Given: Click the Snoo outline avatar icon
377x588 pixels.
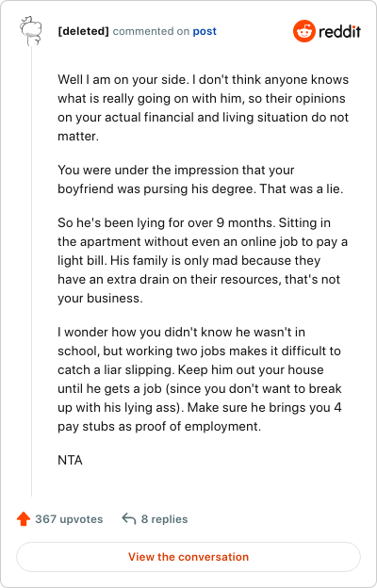Looking at the screenshot, I should pos(31,31).
